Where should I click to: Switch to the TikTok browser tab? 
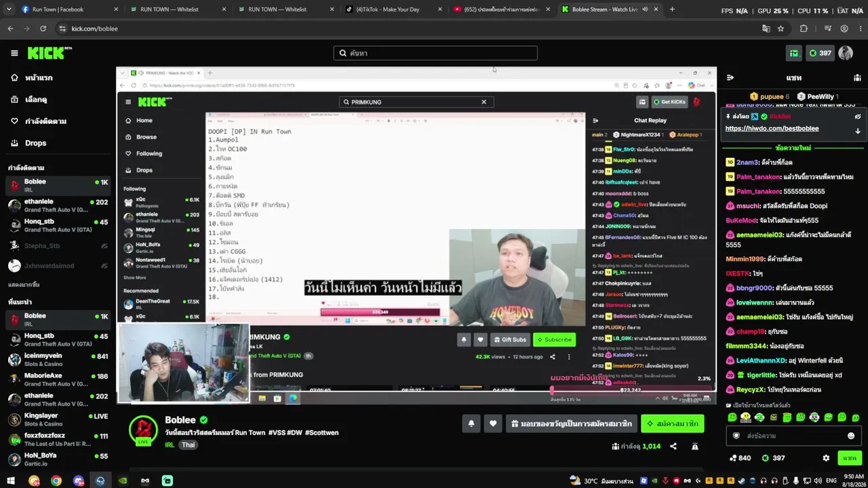393,9
